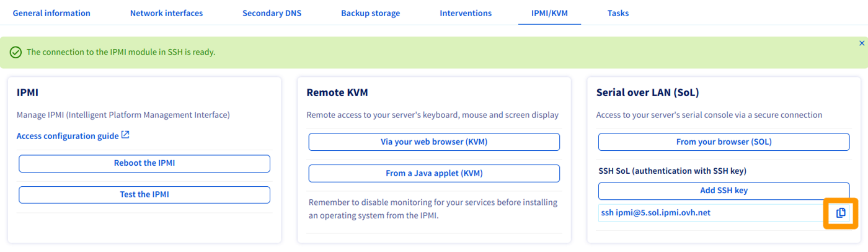Click the green checkmark success icon
868x252 pixels.
(16, 53)
